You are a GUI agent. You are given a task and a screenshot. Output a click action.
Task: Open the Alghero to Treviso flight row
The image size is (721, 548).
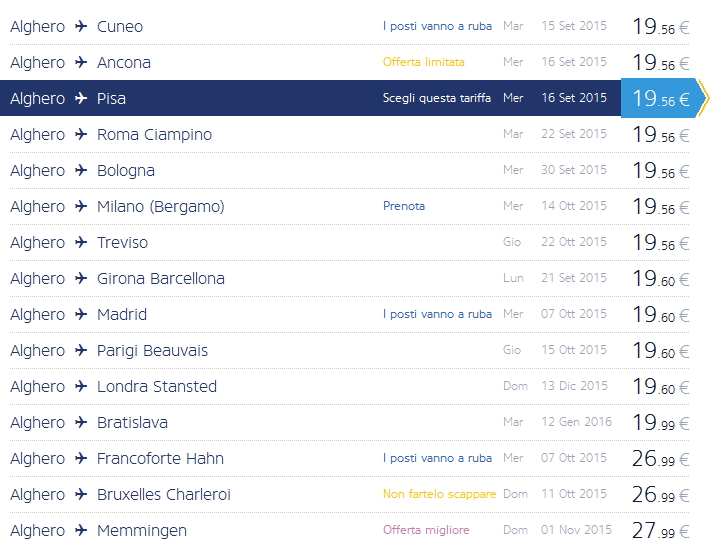tap(122, 243)
